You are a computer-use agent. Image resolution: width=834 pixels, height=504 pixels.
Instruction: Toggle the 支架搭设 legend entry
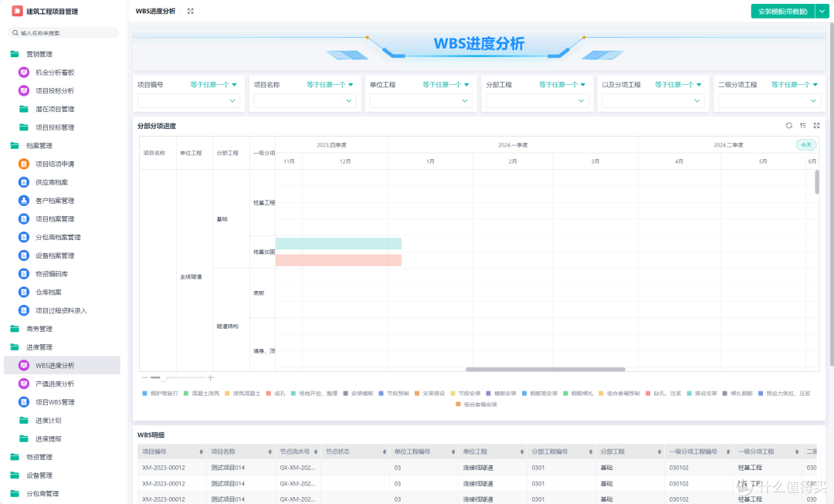coord(429,394)
